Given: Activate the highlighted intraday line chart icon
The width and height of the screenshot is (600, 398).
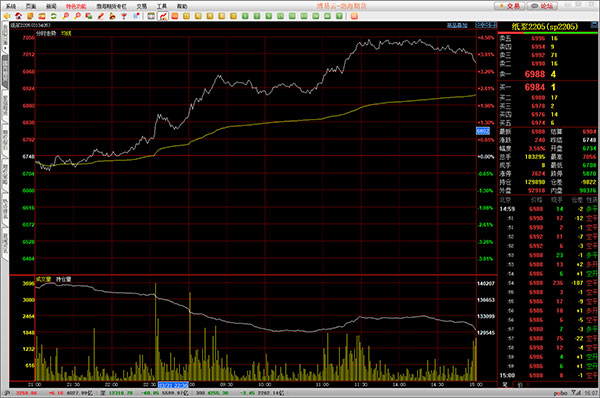Looking at the screenshot, I should [x=163, y=16].
